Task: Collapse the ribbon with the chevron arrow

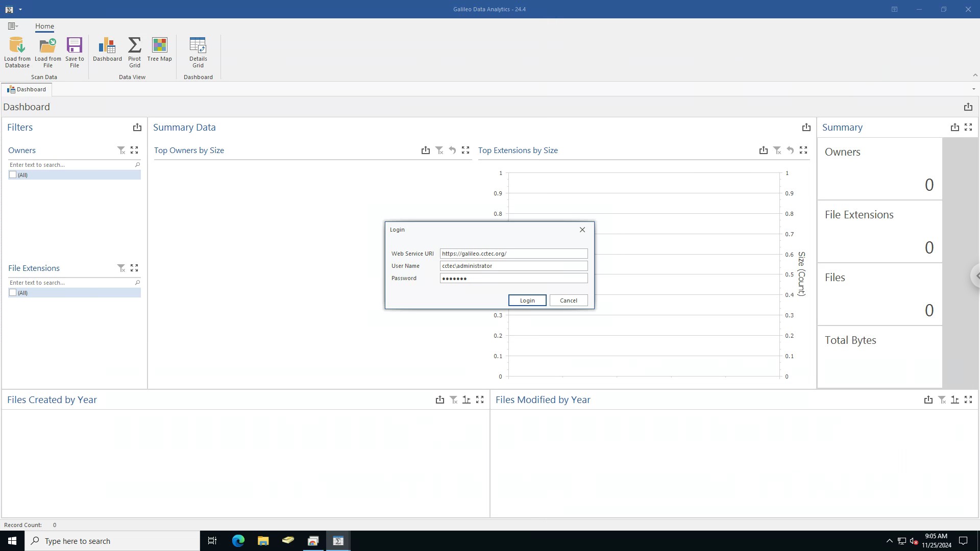Action: pos(975,75)
